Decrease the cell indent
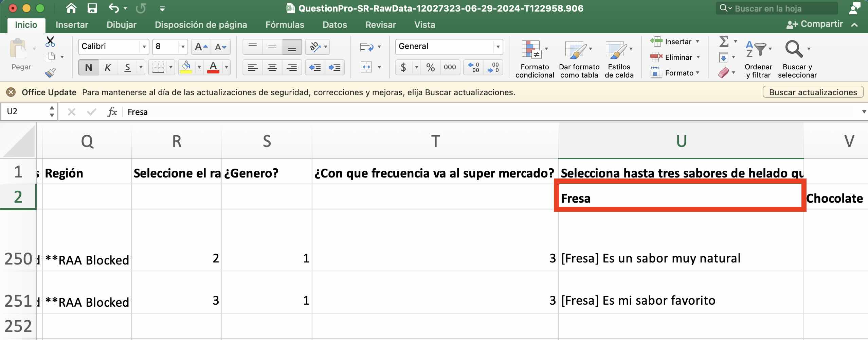 [315, 67]
